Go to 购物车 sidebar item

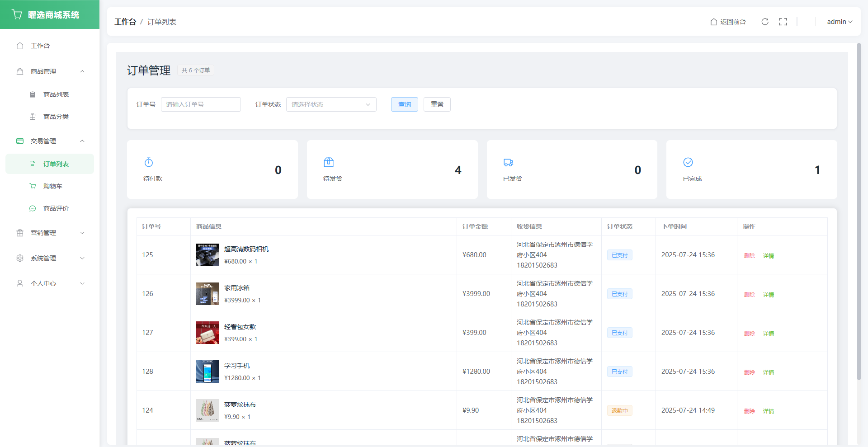[x=52, y=186]
